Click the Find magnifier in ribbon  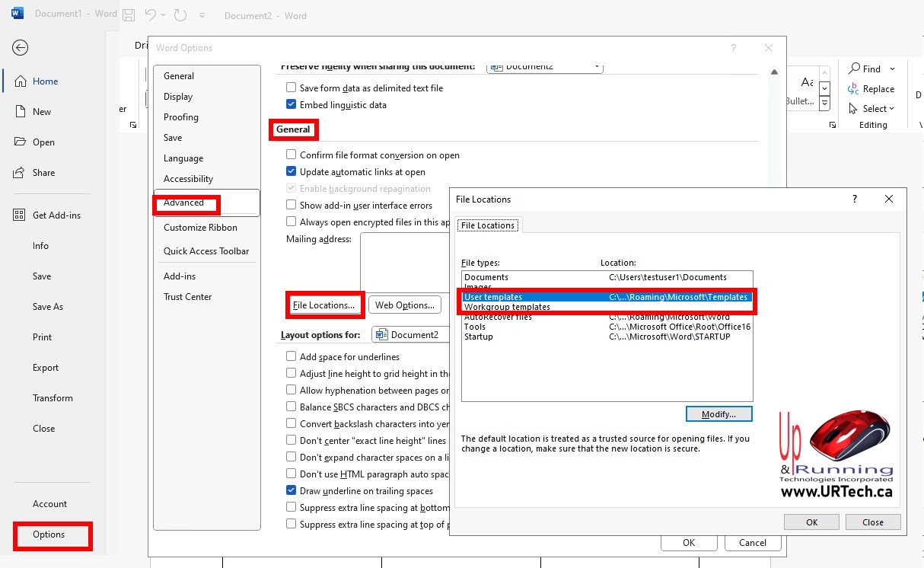point(855,69)
